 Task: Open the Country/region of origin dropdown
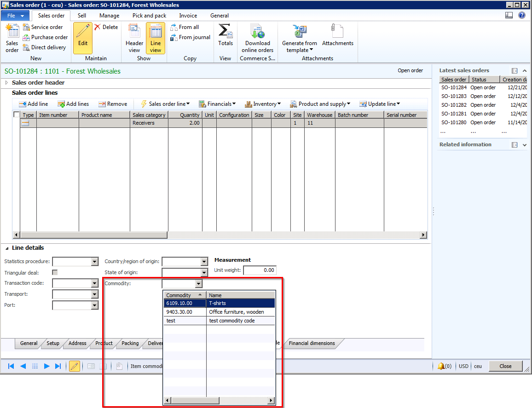coord(204,262)
